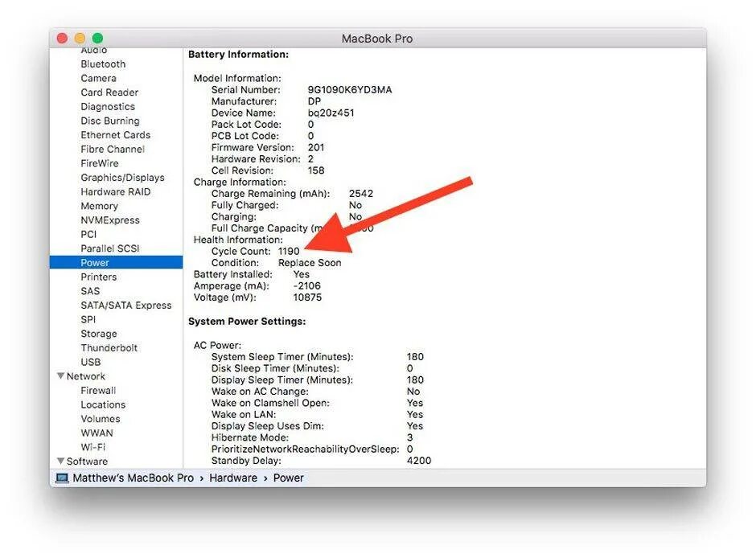This screenshot has width=756, height=558.
Task: Select Bluetooth in the sidebar
Action: tap(103, 64)
